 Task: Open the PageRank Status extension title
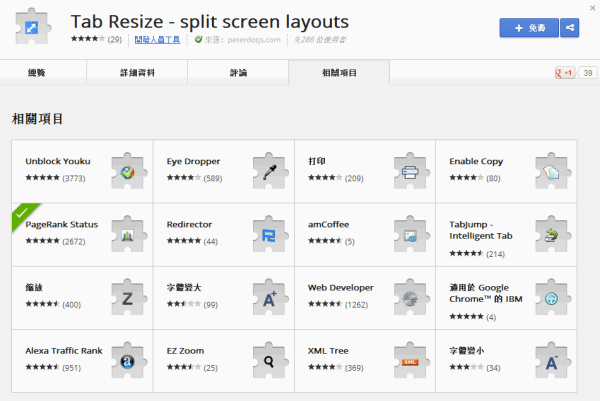click(62, 224)
